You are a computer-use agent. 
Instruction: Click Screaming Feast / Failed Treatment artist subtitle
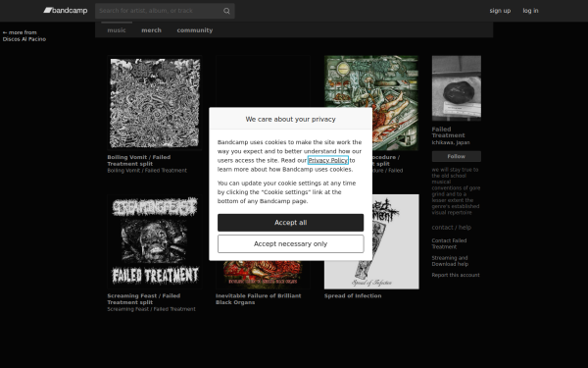[152, 309]
